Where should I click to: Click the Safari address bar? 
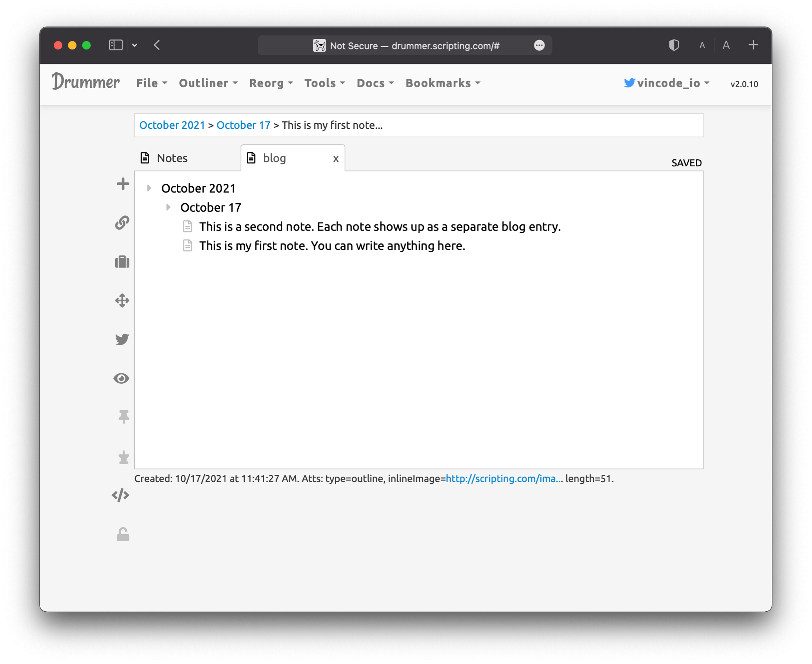405,45
